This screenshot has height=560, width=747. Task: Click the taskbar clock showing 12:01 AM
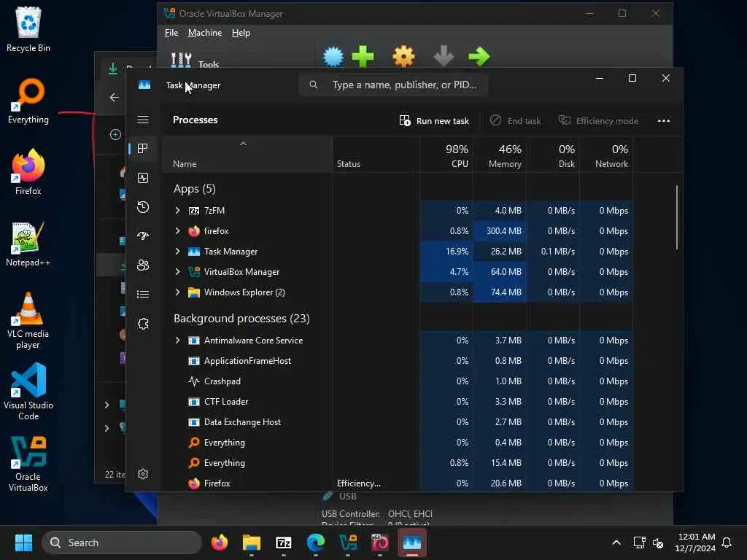695,542
